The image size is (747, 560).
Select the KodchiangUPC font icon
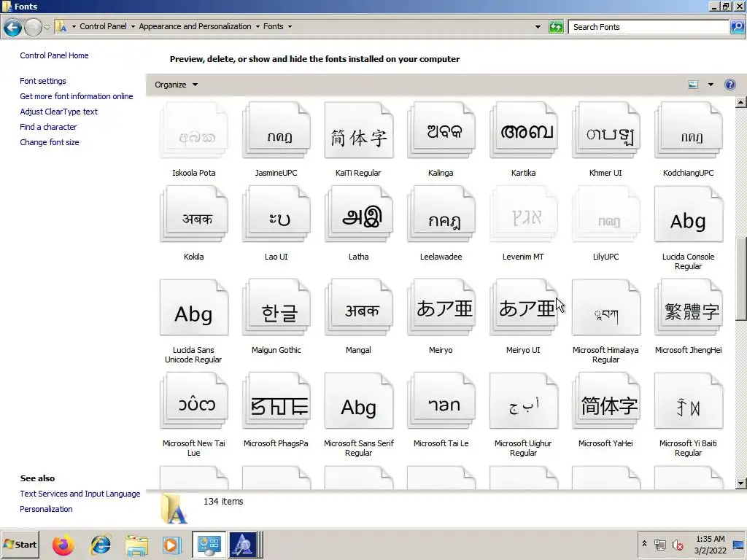click(x=689, y=130)
